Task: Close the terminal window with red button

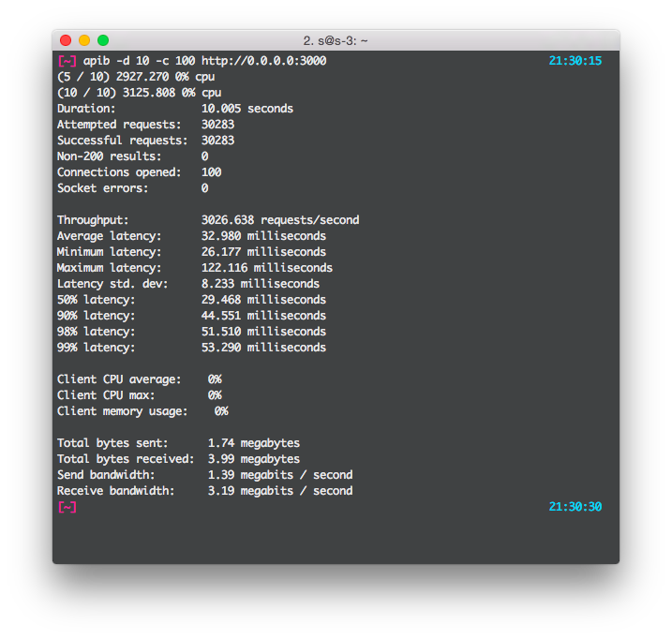Action: tap(66, 40)
